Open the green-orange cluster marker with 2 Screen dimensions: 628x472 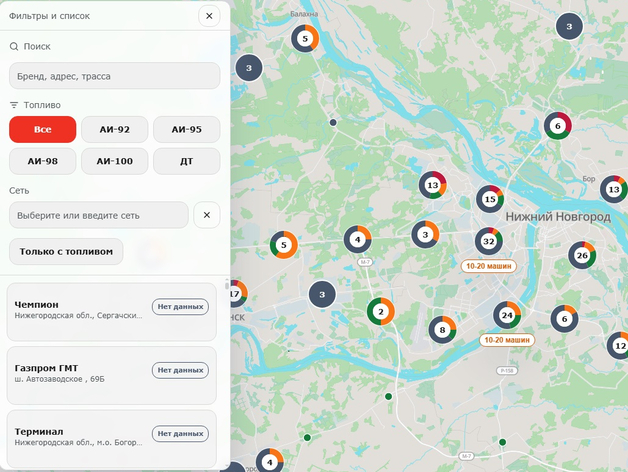point(380,311)
